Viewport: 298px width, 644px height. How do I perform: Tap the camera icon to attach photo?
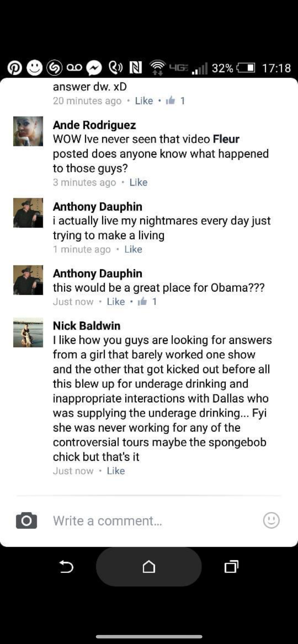tap(26, 520)
